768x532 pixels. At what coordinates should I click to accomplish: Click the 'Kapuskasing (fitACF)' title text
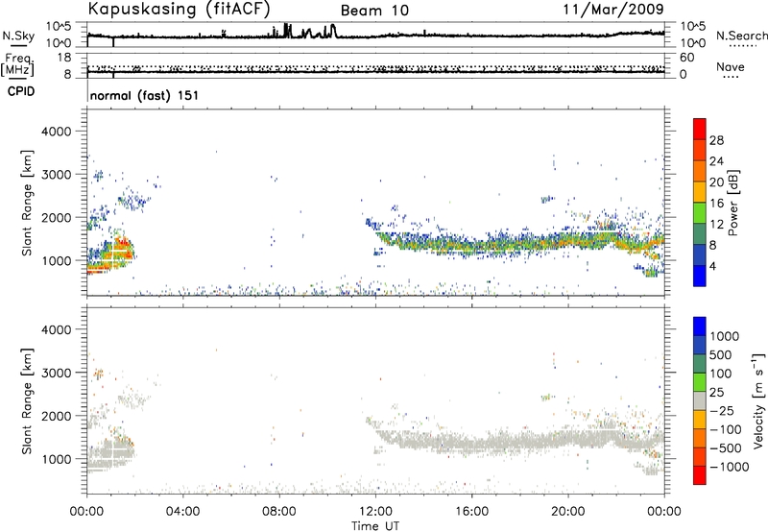click(179, 10)
